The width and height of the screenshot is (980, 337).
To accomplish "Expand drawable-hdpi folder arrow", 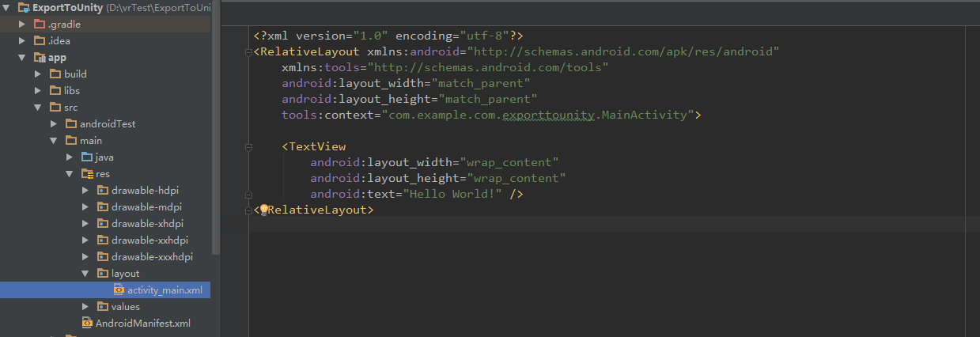I will click(85, 190).
